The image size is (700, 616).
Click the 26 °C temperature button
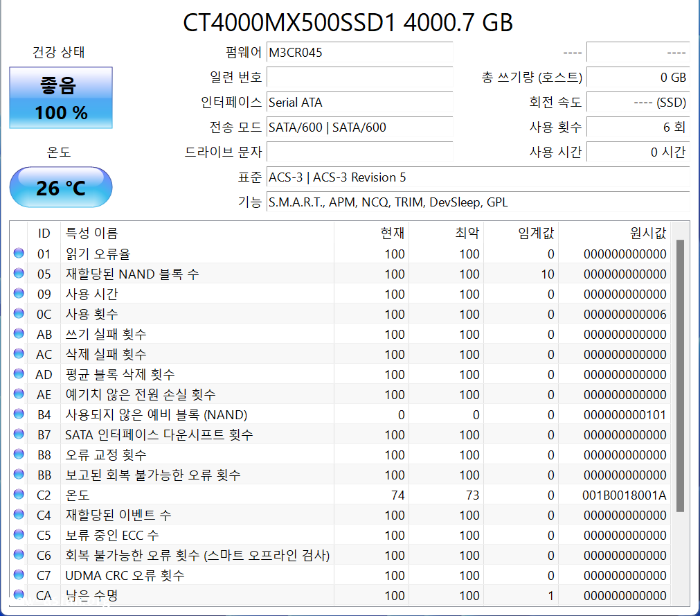tap(61, 187)
